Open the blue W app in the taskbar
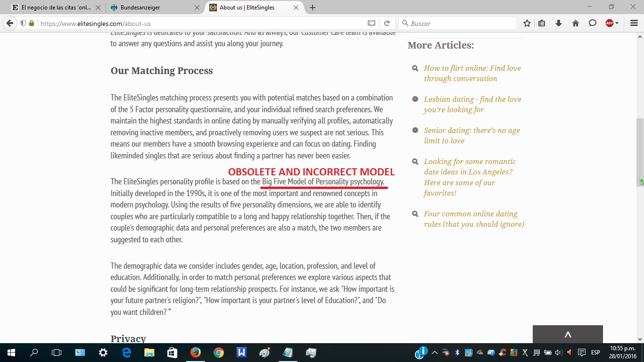 241,353
